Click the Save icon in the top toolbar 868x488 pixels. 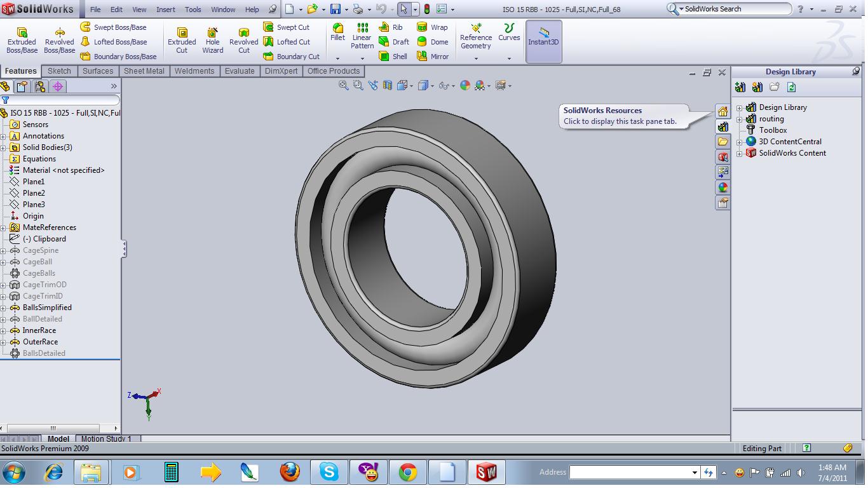click(336, 10)
